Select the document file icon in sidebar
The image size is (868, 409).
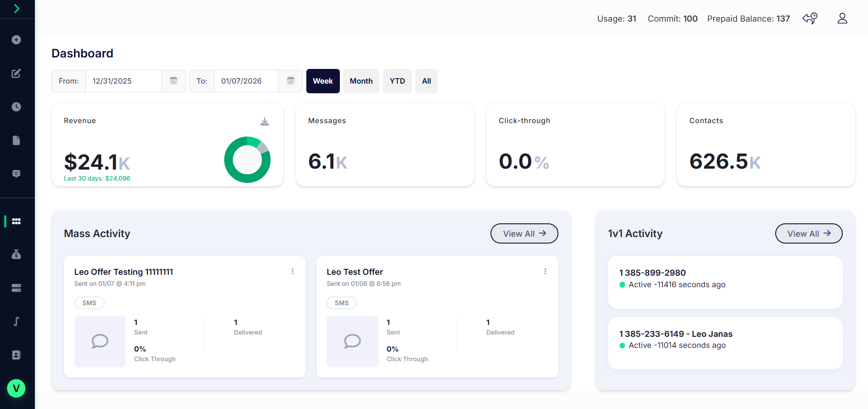[17, 141]
